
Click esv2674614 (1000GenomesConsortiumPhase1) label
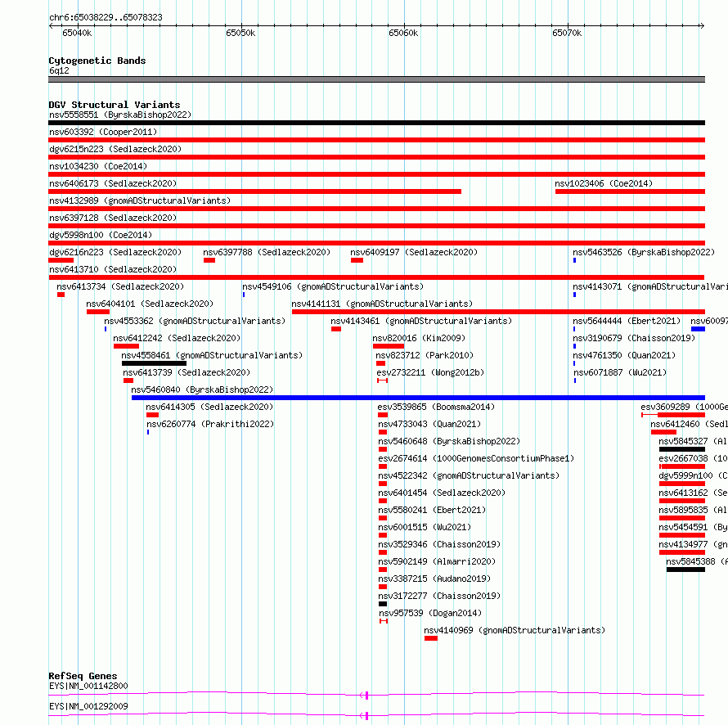(x=476, y=458)
